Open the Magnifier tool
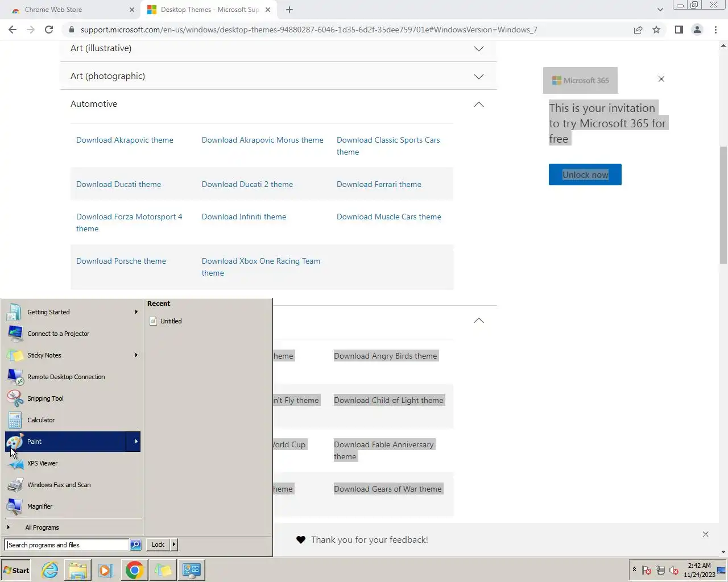The height and width of the screenshot is (582, 728). [72, 506]
